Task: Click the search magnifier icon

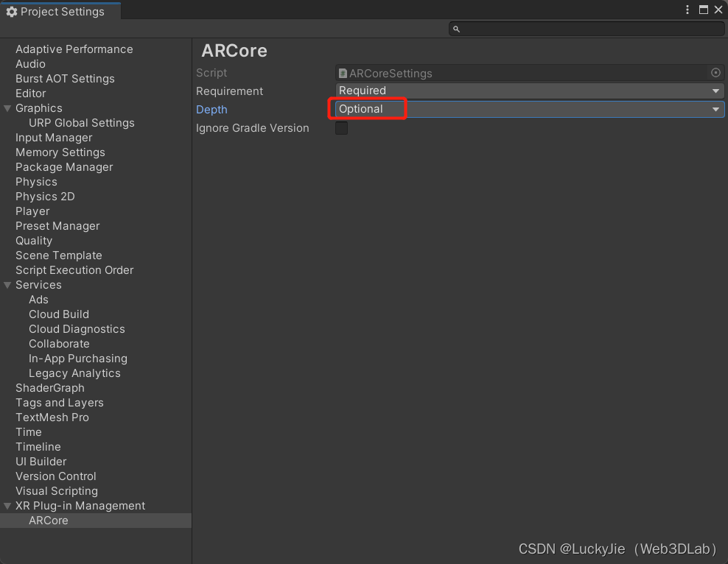Action: [456, 29]
